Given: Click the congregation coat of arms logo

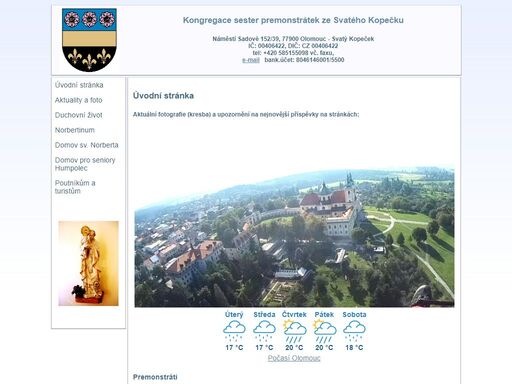Looking at the screenshot, I should 89,40.
